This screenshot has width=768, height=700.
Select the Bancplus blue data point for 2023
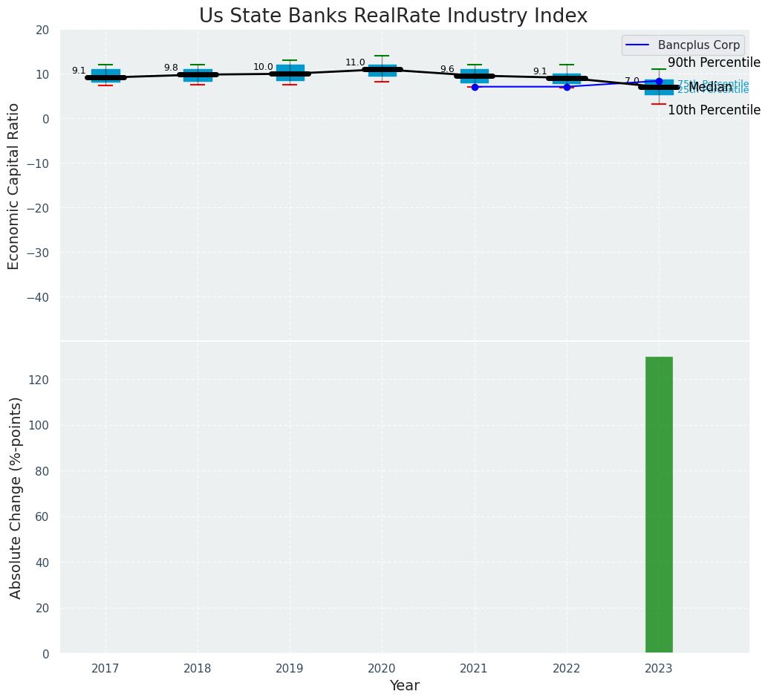pyautogui.click(x=659, y=81)
